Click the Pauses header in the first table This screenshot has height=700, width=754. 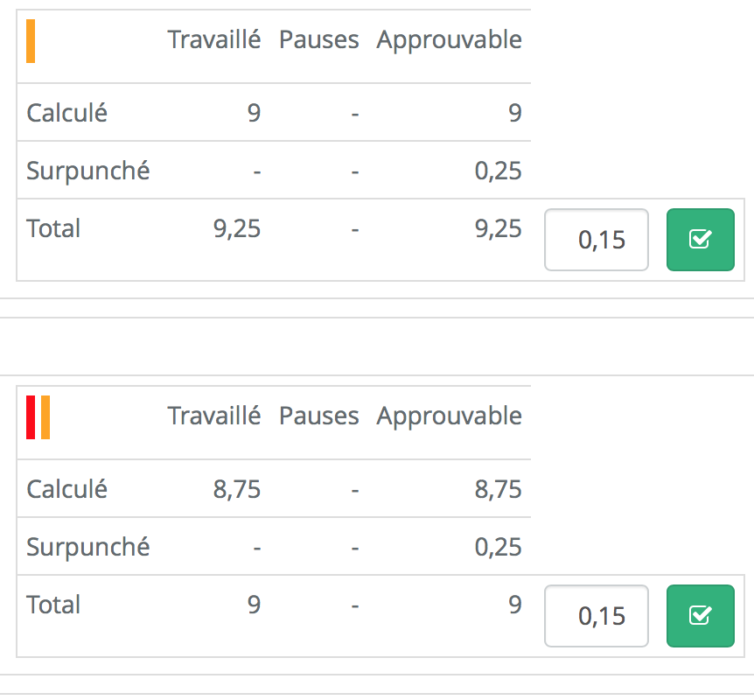pos(319,39)
